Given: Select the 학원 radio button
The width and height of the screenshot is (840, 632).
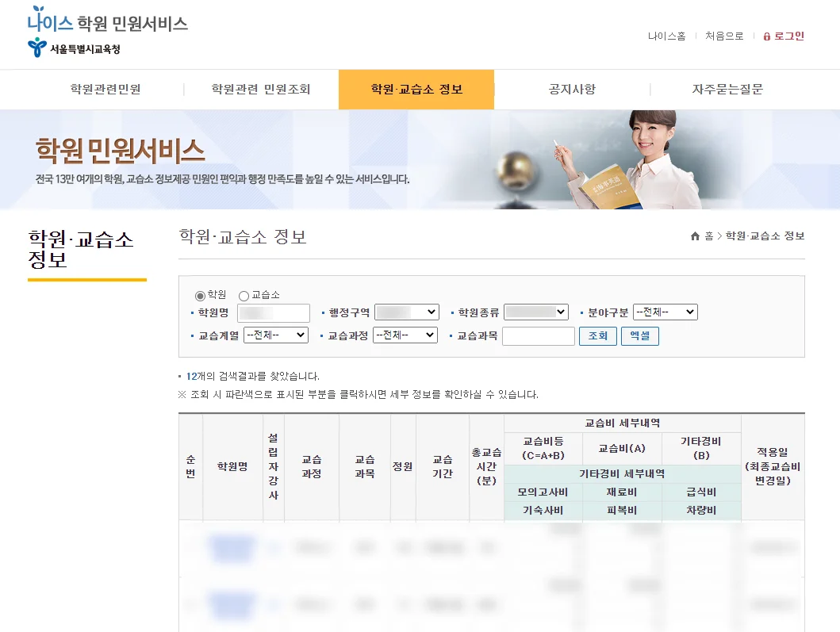Looking at the screenshot, I should click(x=200, y=296).
